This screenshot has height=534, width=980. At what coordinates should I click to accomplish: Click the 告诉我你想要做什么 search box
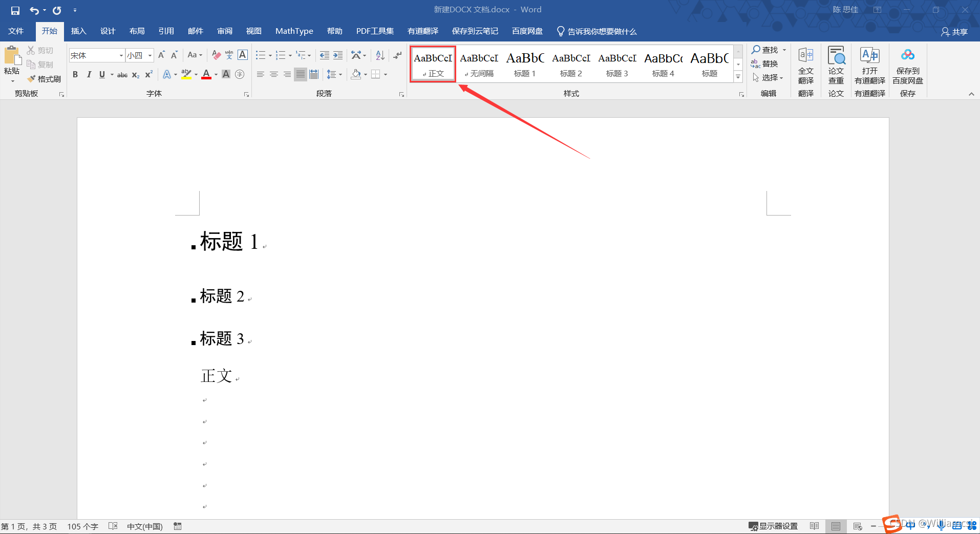(x=597, y=32)
